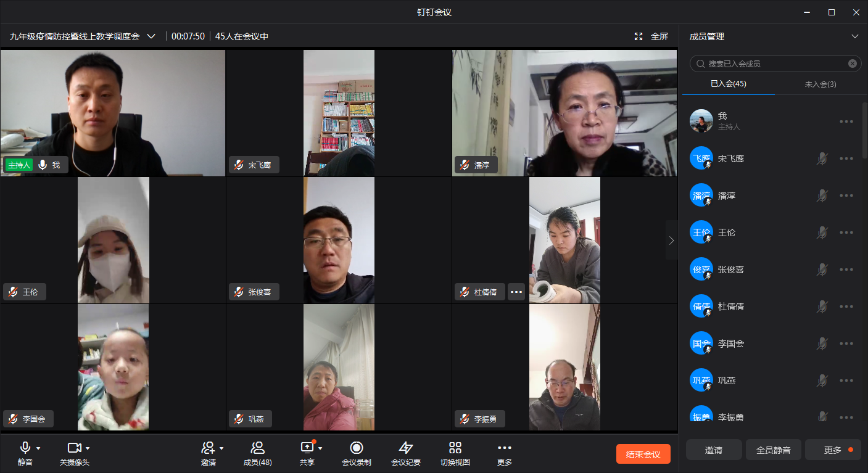Expand the meeting title dropdown arrow
Screen dimensions: 868x473
coord(151,36)
